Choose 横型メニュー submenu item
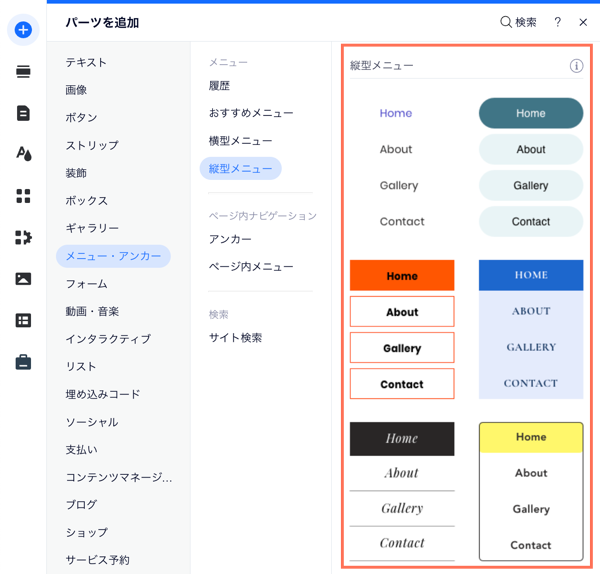The width and height of the screenshot is (600, 574). pos(240,141)
